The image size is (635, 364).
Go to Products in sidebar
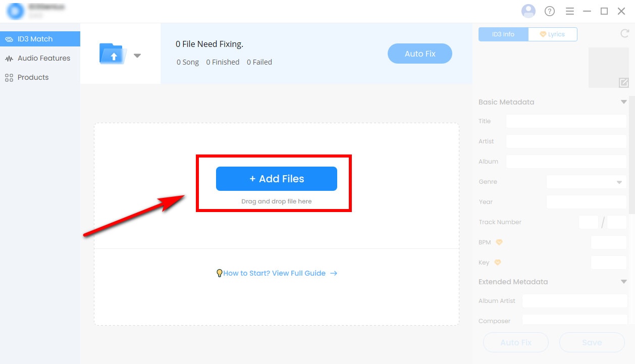click(x=40, y=77)
